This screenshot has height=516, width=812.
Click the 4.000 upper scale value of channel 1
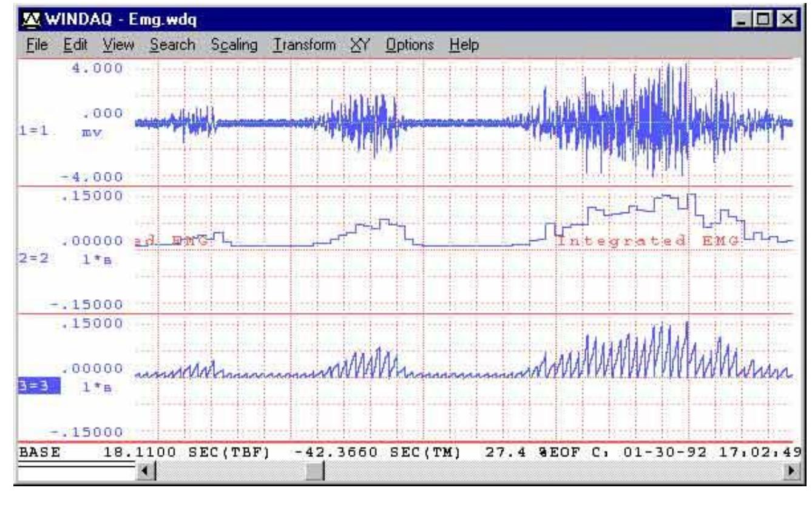click(97, 68)
